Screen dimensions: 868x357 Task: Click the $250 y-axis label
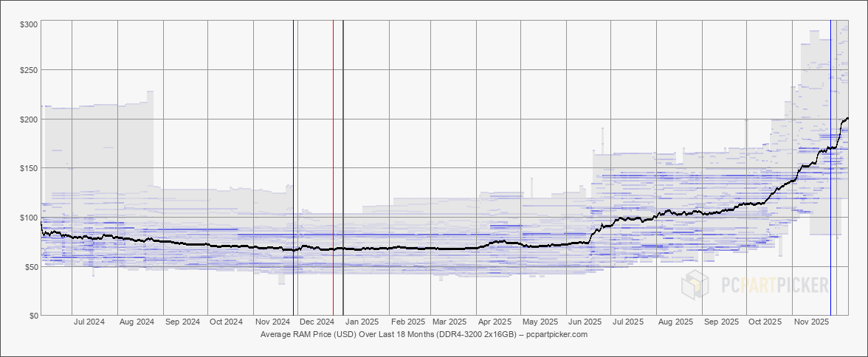click(29, 70)
